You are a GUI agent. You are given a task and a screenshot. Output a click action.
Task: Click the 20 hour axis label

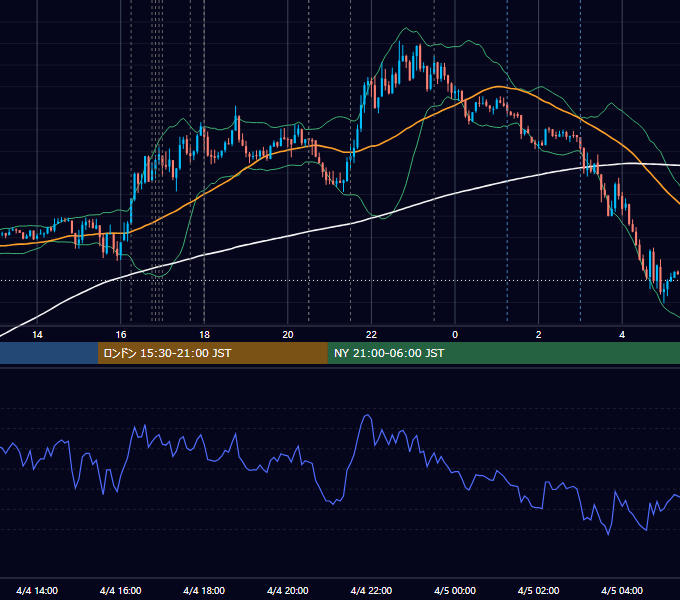[288, 335]
